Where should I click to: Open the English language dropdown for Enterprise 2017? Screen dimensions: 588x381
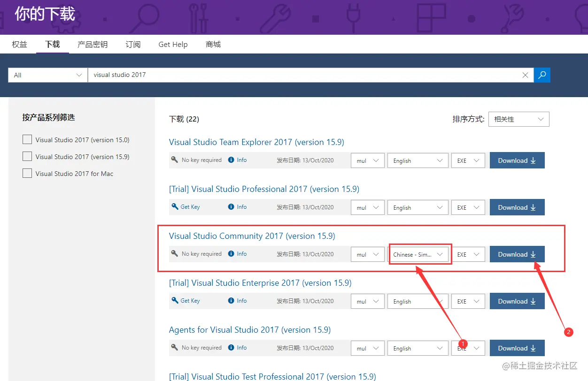click(x=418, y=301)
